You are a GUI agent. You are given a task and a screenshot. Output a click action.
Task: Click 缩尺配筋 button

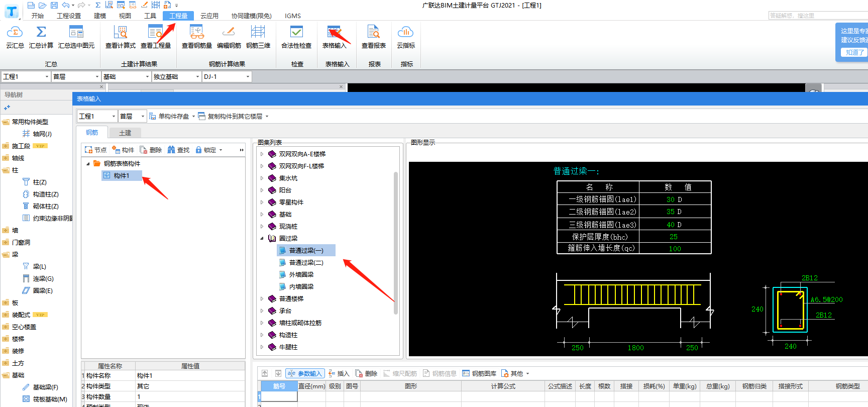coord(400,373)
